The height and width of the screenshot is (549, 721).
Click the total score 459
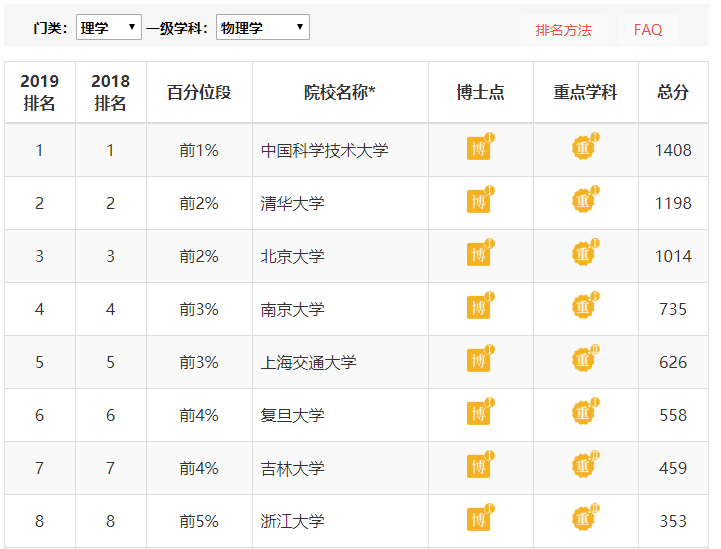point(673,469)
